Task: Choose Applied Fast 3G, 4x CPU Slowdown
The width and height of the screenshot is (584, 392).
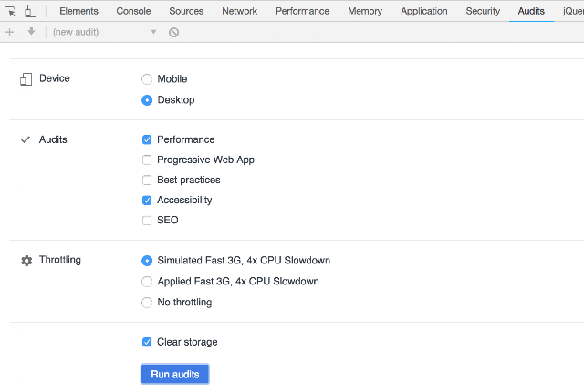Action: click(x=147, y=282)
